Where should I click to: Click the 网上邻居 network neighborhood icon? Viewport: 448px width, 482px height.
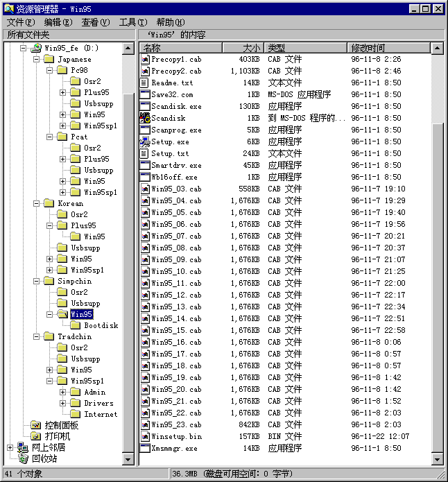23,447
